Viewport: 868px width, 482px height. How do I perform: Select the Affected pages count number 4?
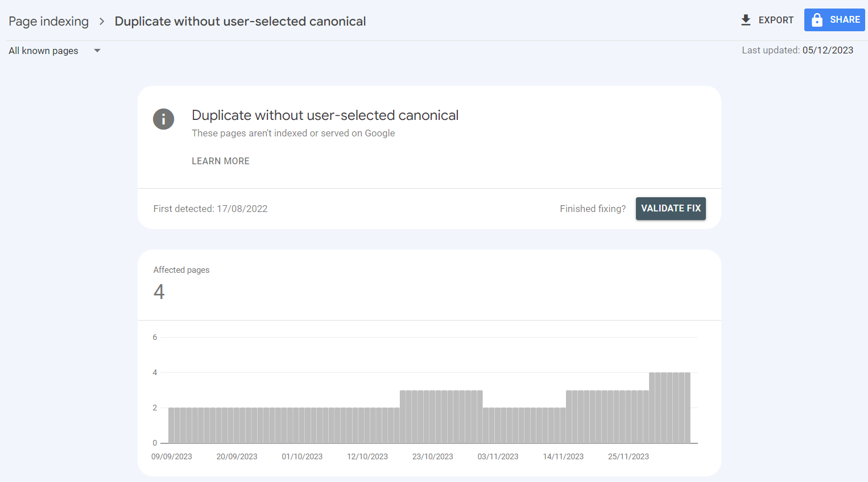point(159,292)
